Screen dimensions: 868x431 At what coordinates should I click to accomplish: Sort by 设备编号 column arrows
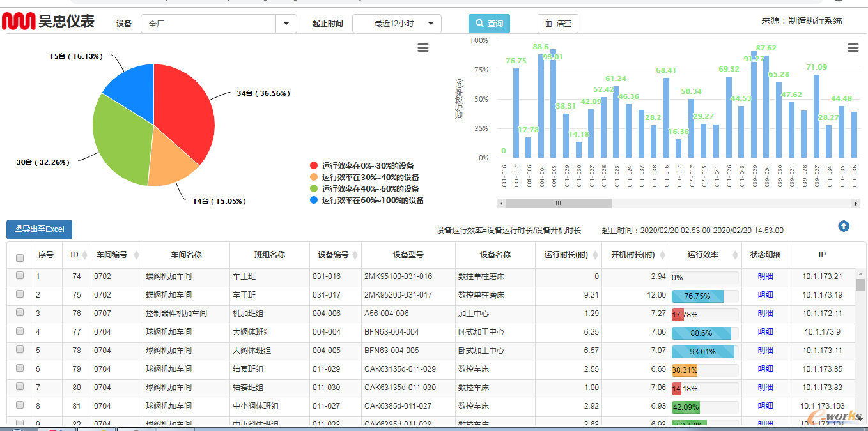point(355,255)
